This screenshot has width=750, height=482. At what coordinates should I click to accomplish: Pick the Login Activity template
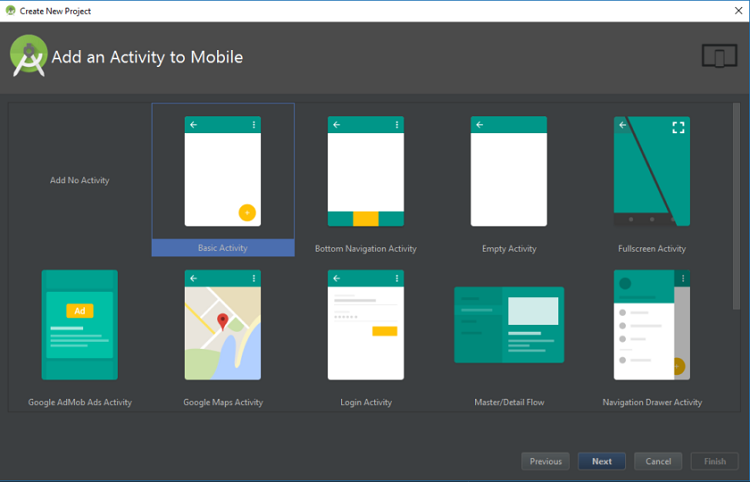tap(366, 325)
